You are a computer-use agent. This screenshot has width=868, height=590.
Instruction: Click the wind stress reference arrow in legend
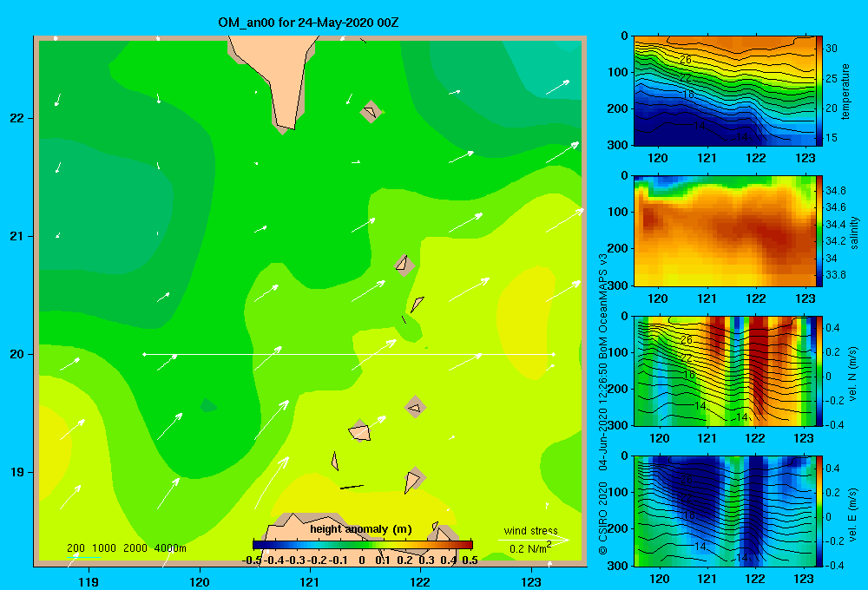(533, 540)
